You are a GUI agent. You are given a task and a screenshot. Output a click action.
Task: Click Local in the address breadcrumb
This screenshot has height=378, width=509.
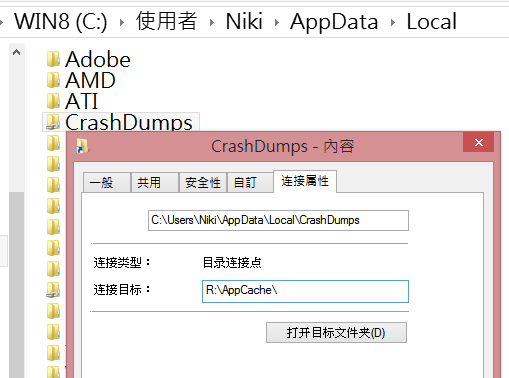click(432, 22)
